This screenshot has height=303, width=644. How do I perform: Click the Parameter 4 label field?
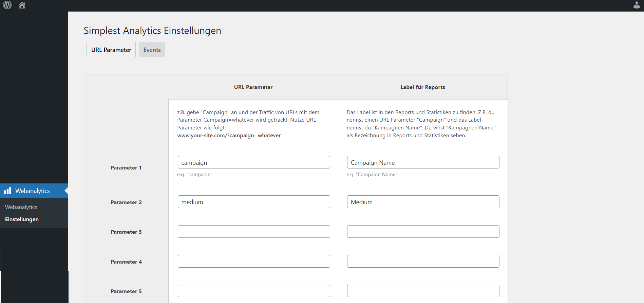[x=423, y=261]
